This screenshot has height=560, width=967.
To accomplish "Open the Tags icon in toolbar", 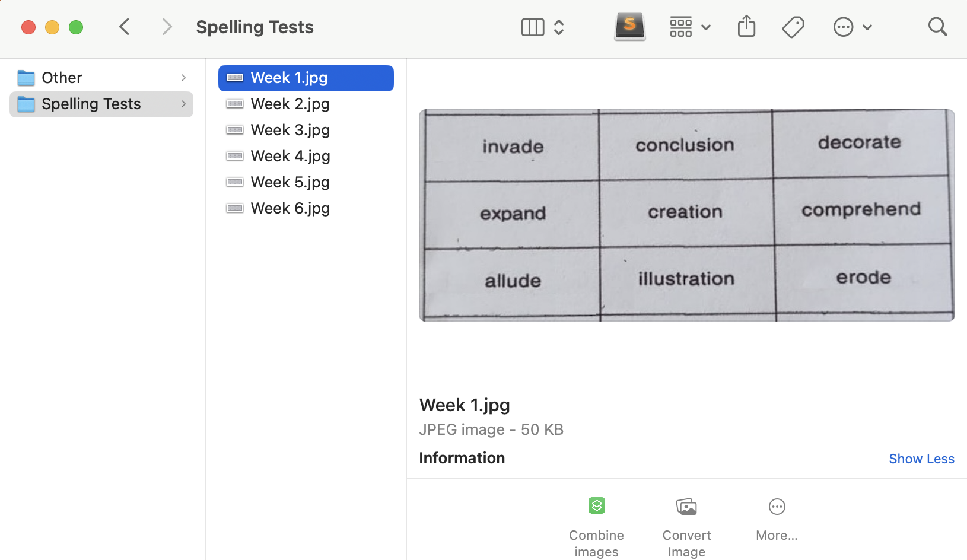I will click(793, 27).
